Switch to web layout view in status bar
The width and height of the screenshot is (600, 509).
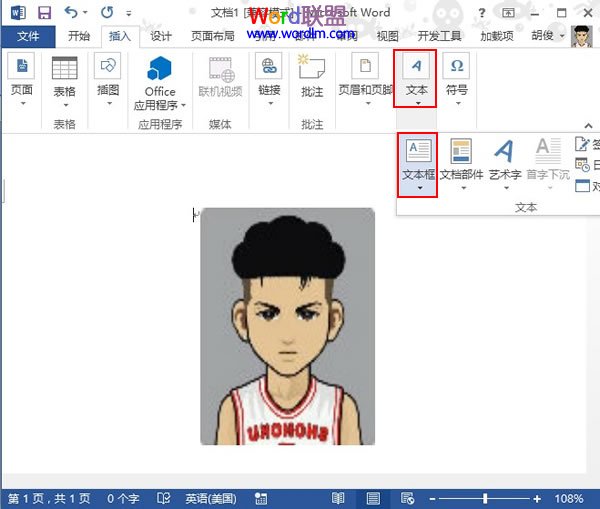point(406,498)
